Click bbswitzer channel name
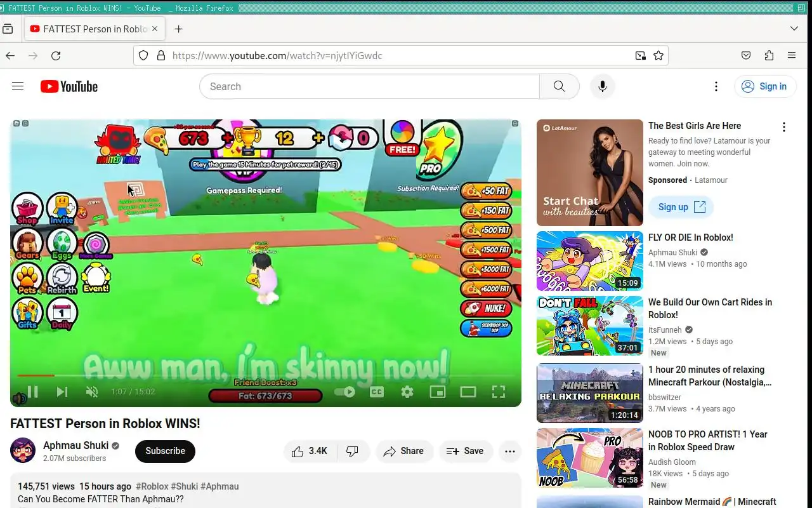This screenshot has width=812, height=508. (x=665, y=398)
